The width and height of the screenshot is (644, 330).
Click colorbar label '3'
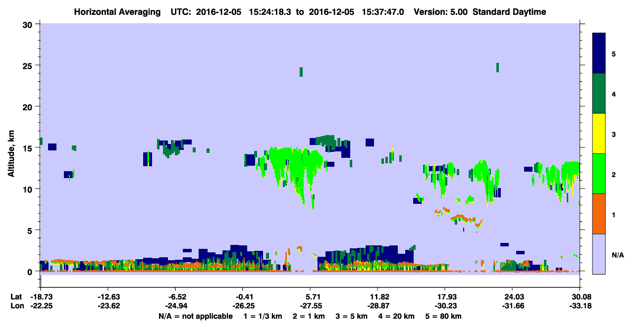click(614, 134)
